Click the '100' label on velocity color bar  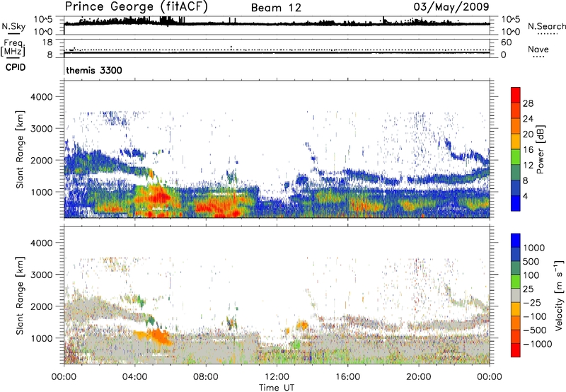point(531,275)
